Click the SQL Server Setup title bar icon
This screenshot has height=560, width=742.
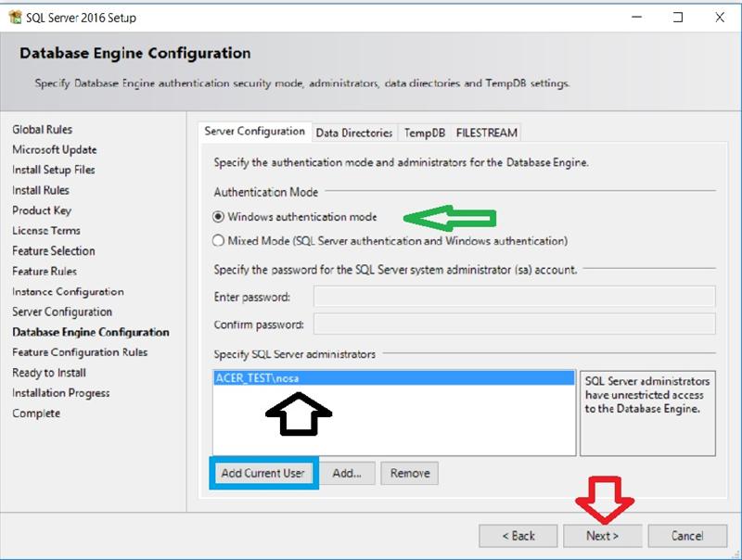tap(14, 17)
